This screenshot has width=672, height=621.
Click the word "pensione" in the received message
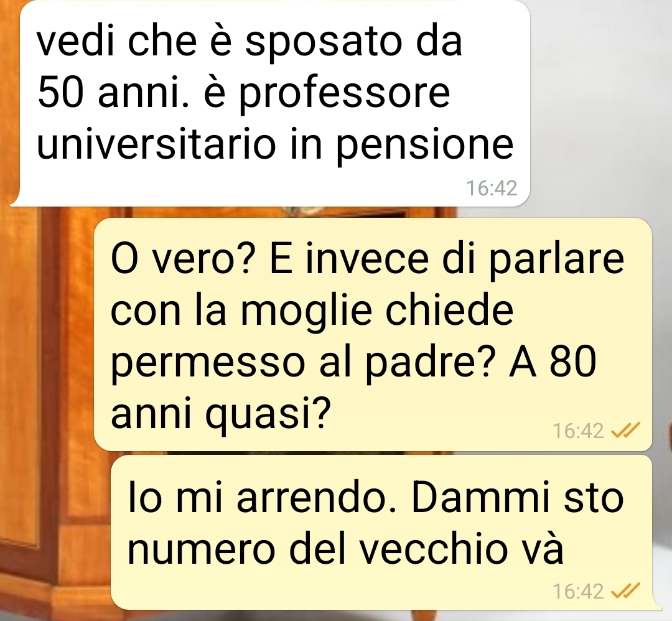[424, 146]
